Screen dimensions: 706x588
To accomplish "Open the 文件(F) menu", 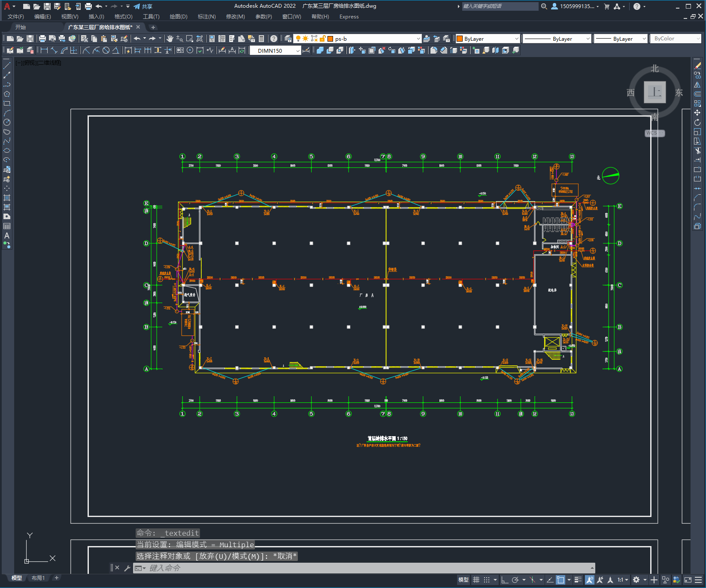I will click(x=16, y=17).
